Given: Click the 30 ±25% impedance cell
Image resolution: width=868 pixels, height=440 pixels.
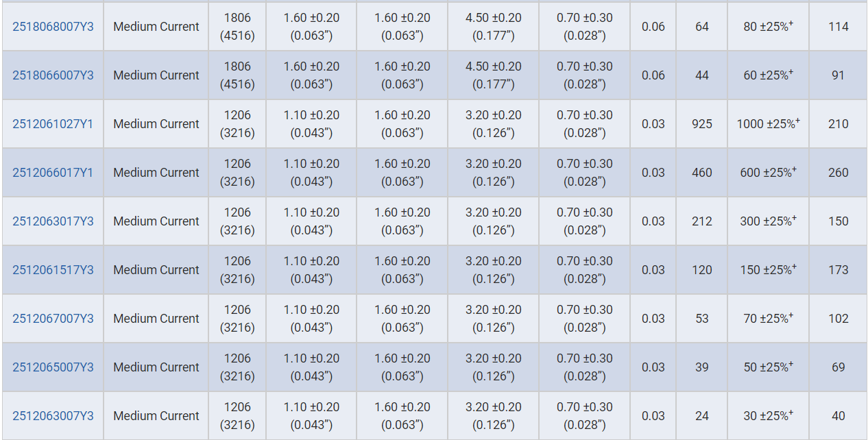Looking at the screenshot, I should pos(768,416).
